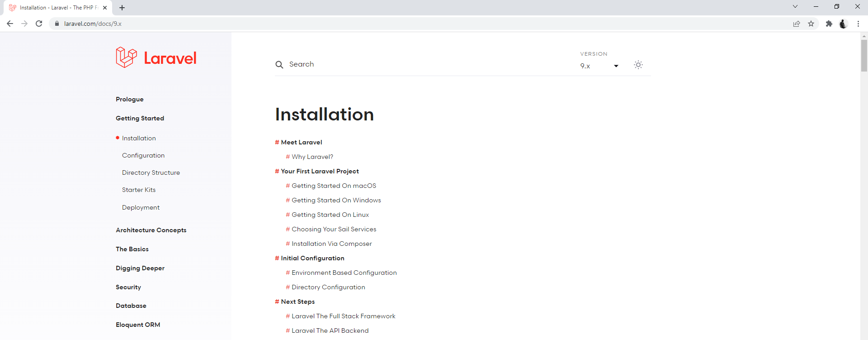The height and width of the screenshot is (340, 868).
Task: Jump to Meet Laravel section
Action: tap(302, 142)
